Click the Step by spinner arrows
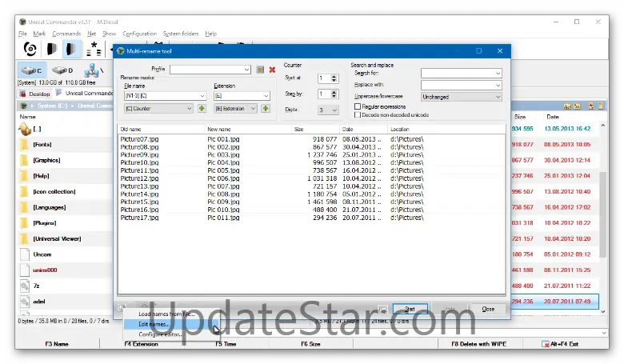This screenshot has height=364, width=624. click(x=334, y=94)
